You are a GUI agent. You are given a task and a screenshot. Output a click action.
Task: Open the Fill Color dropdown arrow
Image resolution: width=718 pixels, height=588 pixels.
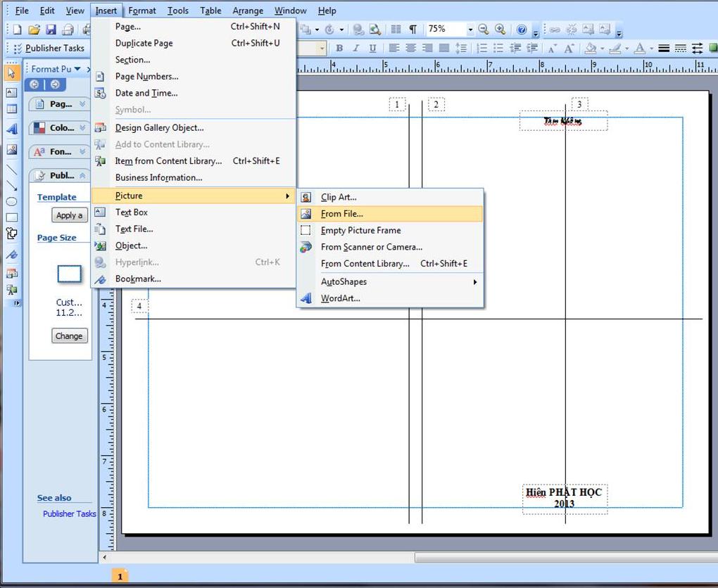pos(602,48)
